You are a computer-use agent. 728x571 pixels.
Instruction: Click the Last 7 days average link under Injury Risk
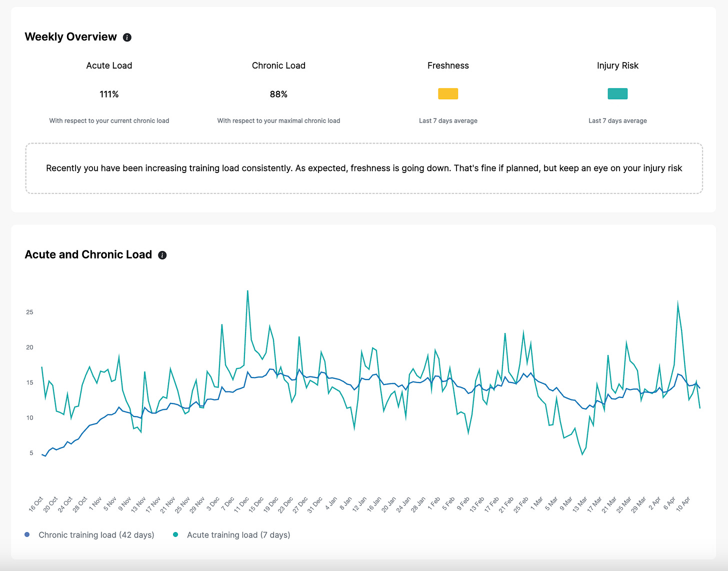tap(617, 120)
